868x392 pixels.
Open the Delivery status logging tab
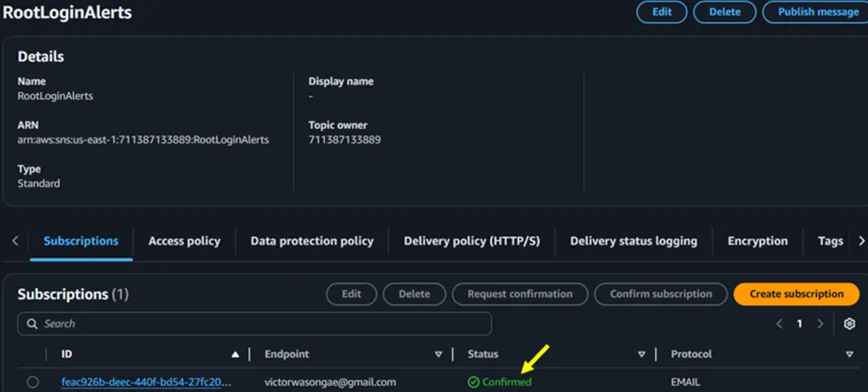633,241
